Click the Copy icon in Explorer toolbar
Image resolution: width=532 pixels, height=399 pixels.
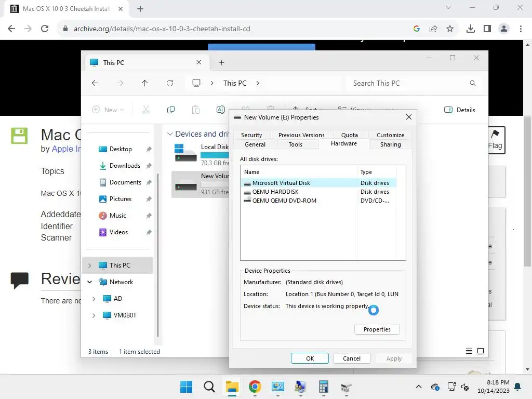[x=170, y=110]
